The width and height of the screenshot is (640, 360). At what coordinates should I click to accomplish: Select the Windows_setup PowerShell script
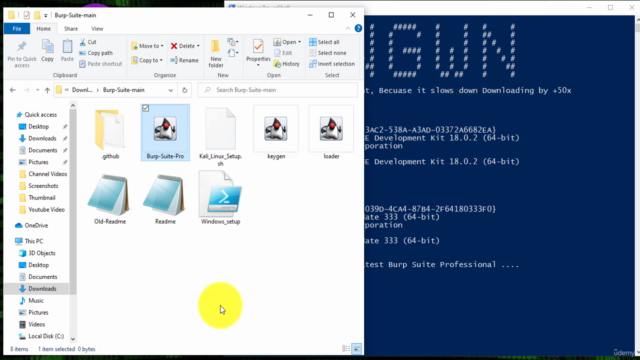tap(220, 198)
